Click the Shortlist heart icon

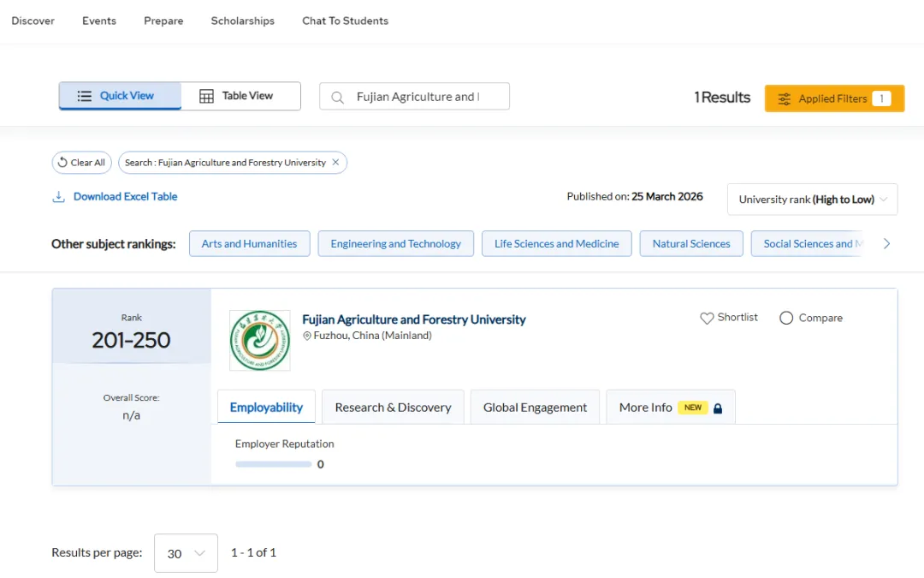707,318
